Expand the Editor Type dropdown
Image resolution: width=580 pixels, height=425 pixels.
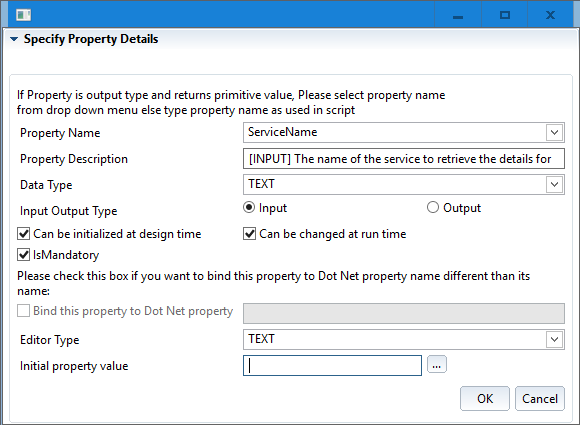click(x=554, y=339)
